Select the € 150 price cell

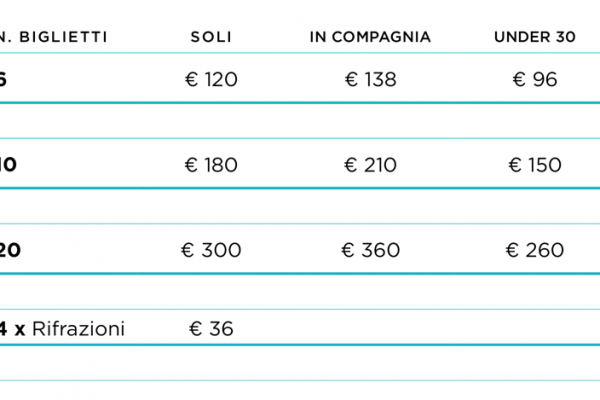pyautogui.click(x=535, y=165)
